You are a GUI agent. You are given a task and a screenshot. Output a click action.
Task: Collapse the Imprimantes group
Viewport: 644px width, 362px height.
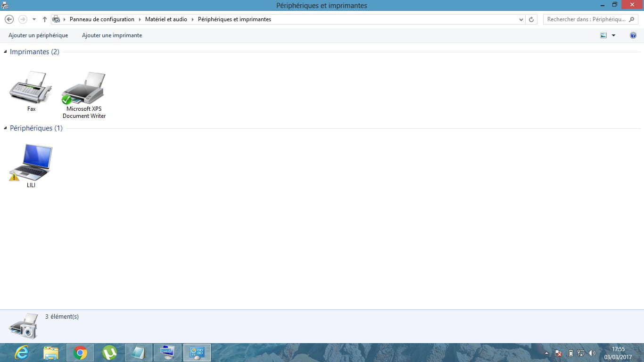pyautogui.click(x=5, y=52)
